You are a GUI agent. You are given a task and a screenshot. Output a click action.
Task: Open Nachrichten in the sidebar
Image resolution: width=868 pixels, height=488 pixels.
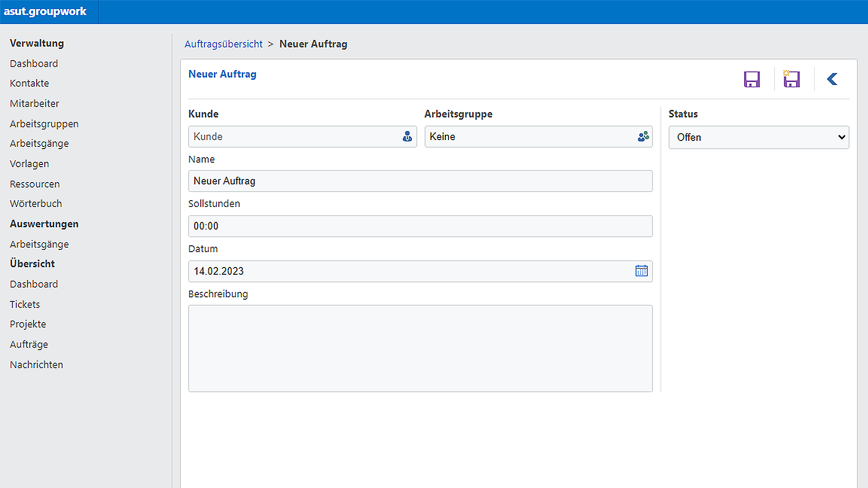[x=37, y=365]
